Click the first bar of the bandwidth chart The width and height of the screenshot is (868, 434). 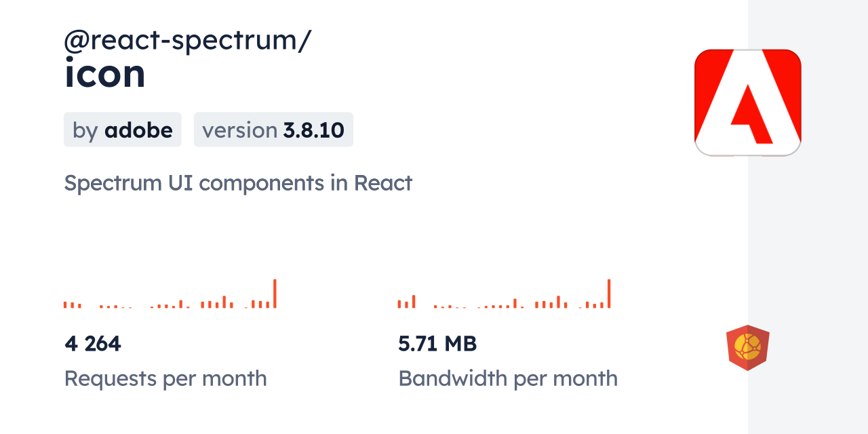point(399,304)
